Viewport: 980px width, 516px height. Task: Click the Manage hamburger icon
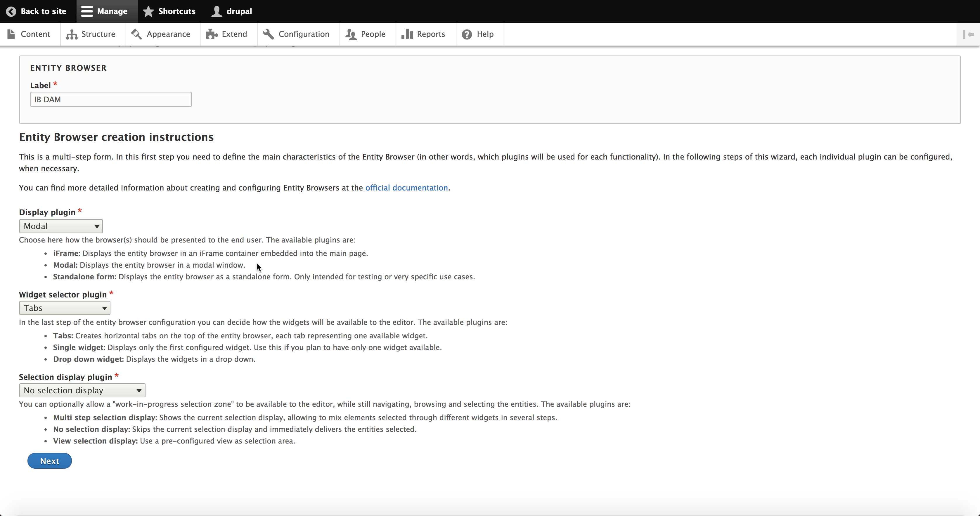[x=87, y=11]
